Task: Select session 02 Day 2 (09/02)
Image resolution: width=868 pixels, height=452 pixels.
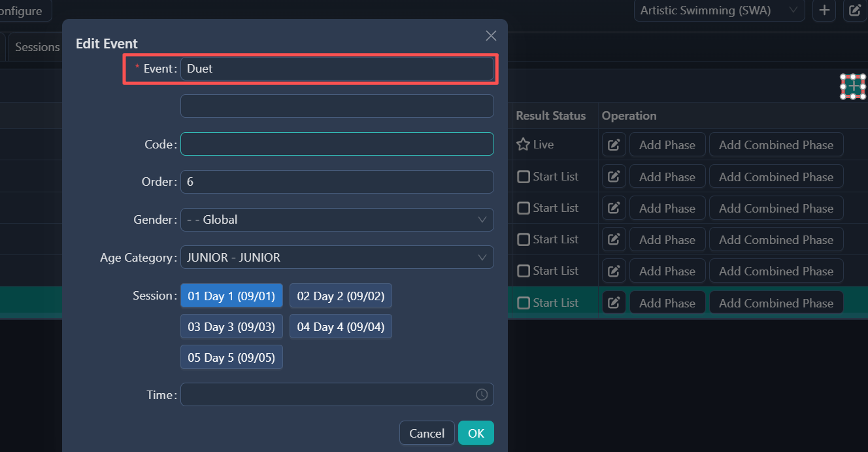Action: (x=341, y=296)
